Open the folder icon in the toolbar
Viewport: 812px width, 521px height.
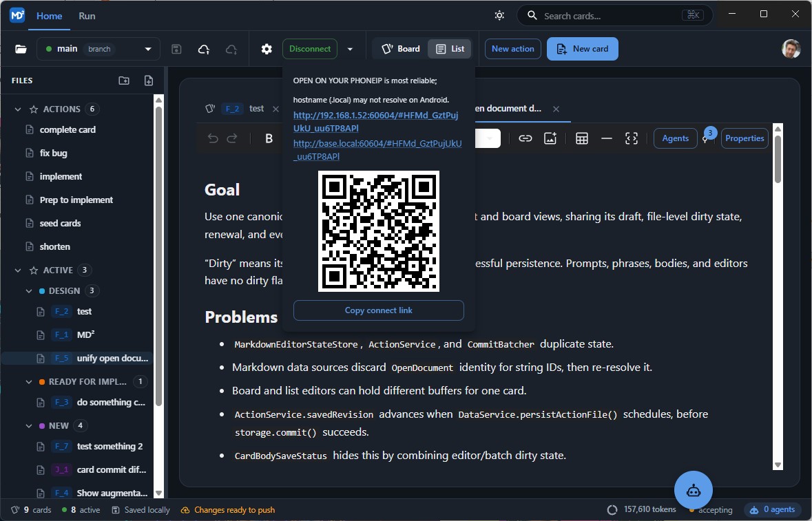point(21,49)
